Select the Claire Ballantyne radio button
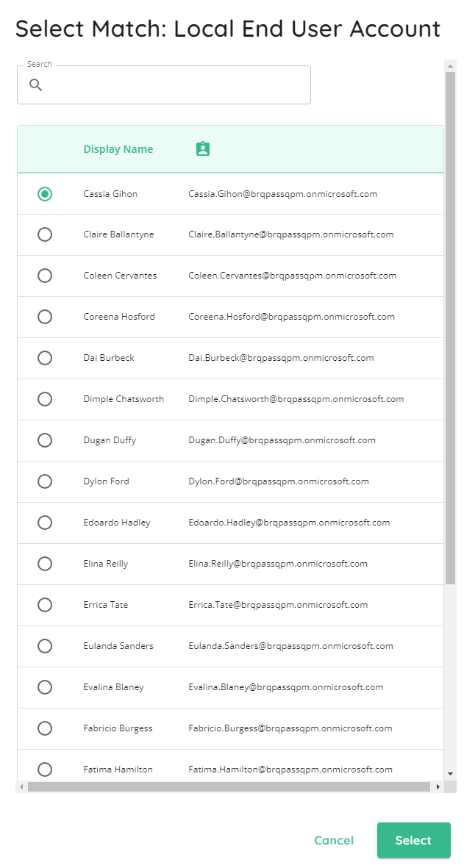 (45, 234)
